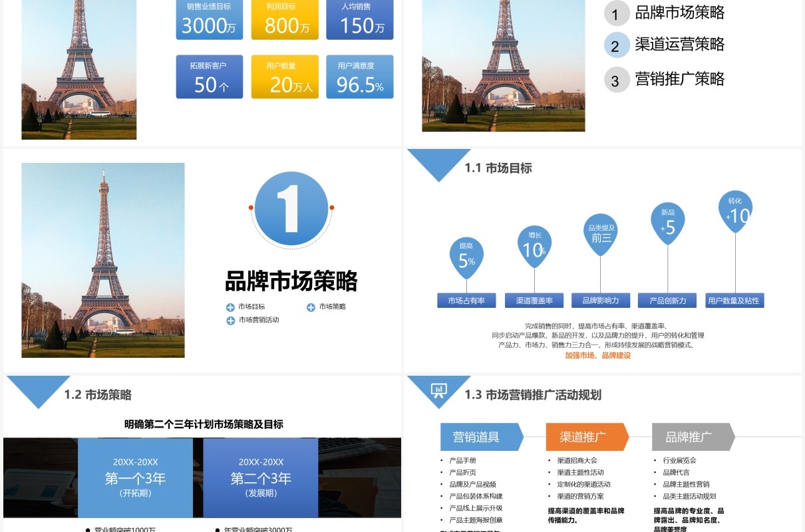Click the line starting 完成销售的同时
The height and width of the screenshot is (532, 805).
point(595,326)
